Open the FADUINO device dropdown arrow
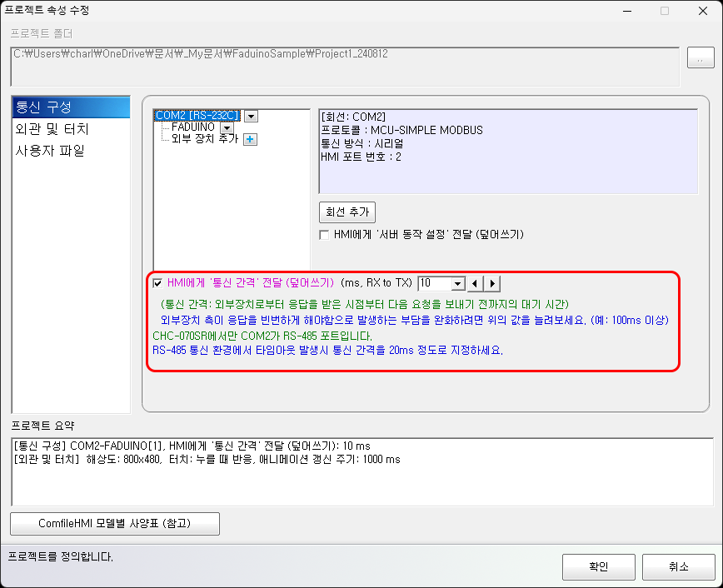Image resolution: width=723 pixels, height=588 pixels. 226,127
